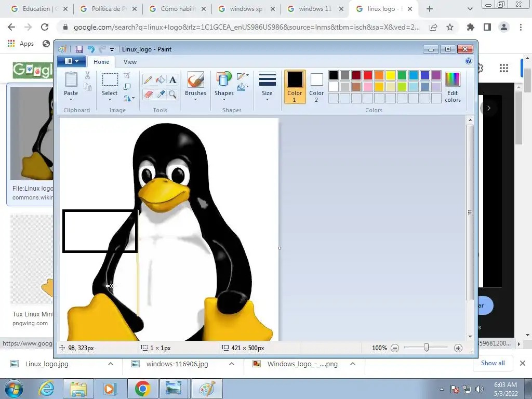Open the Shapes dropdown arrow
This screenshot has height=399, width=532.
click(224, 100)
